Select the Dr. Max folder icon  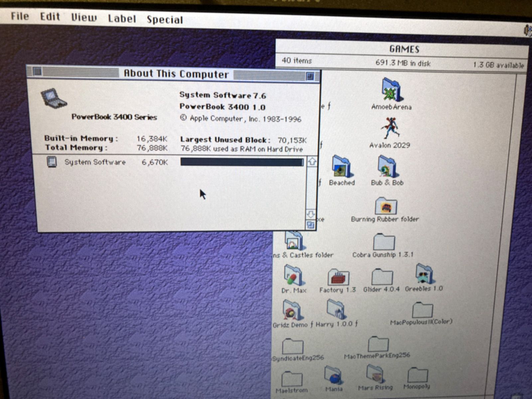(293, 275)
